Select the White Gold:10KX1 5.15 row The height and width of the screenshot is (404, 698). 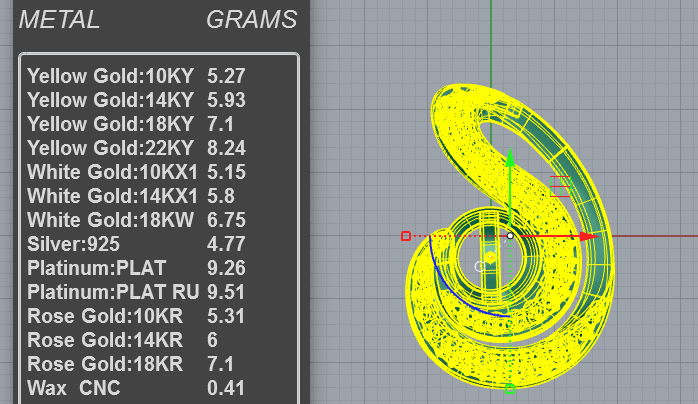136,172
